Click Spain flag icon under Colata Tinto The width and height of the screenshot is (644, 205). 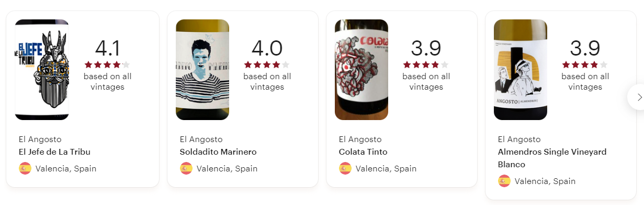[345, 168]
